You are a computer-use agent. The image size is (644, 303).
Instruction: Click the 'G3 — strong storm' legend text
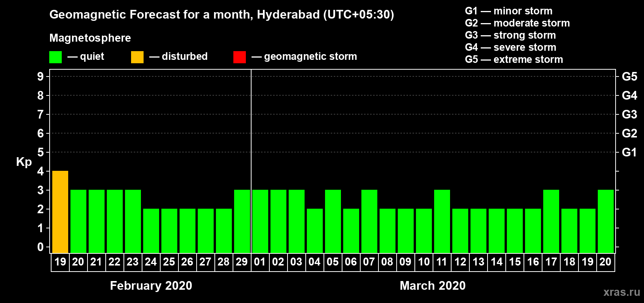[x=510, y=35]
